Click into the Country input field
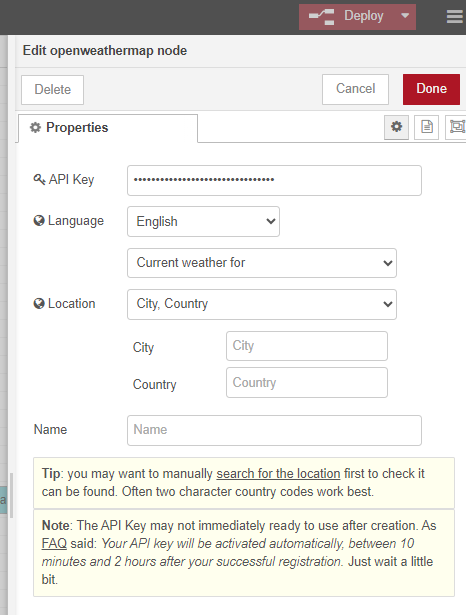This screenshot has height=615, width=466. [x=307, y=382]
